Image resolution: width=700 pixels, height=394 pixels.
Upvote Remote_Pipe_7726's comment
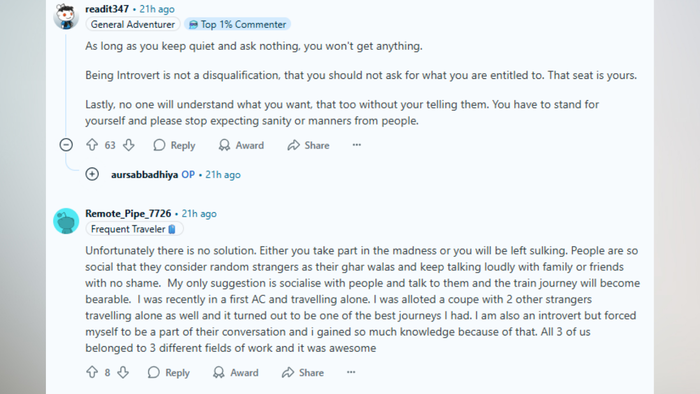pyautogui.click(x=92, y=372)
